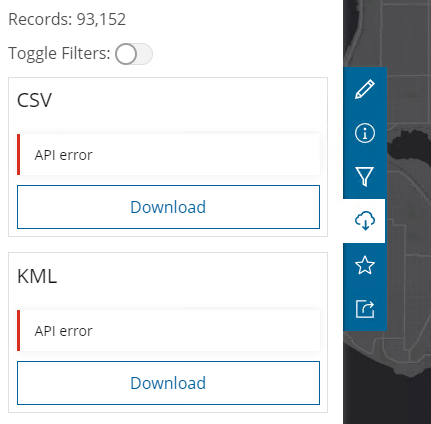
Task: Enable the Toggle Filters switch
Action: [134, 54]
